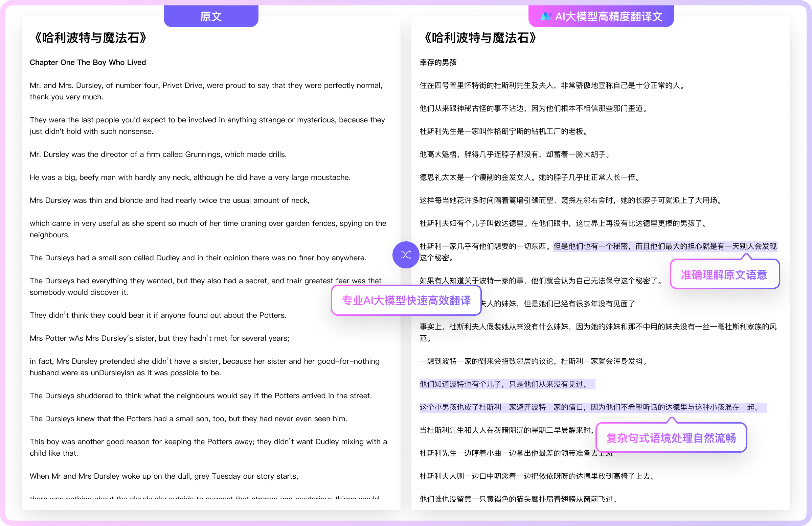Click the line 杜斯利夫妇有个儿子叫做达德里

click(x=563, y=223)
